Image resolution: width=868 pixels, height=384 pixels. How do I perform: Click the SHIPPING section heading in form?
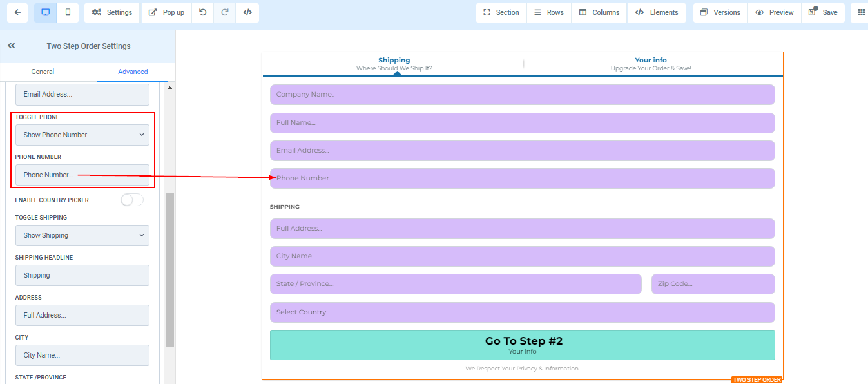[x=285, y=207]
